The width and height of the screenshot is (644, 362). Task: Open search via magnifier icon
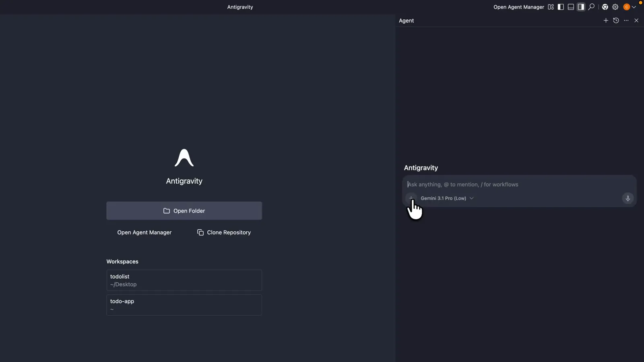click(x=591, y=7)
